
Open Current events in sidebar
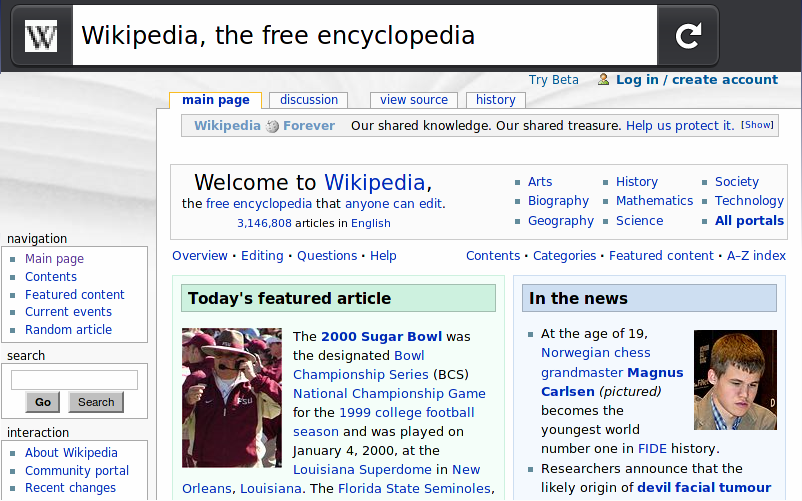pyautogui.click(x=68, y=312)
